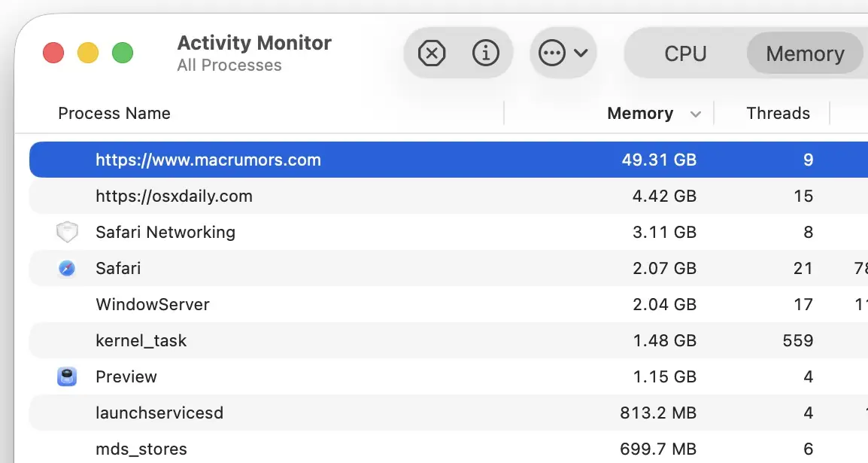The image size is (868, 463).
Task: Switch to the Memory tab
Action: pos(805,53)
